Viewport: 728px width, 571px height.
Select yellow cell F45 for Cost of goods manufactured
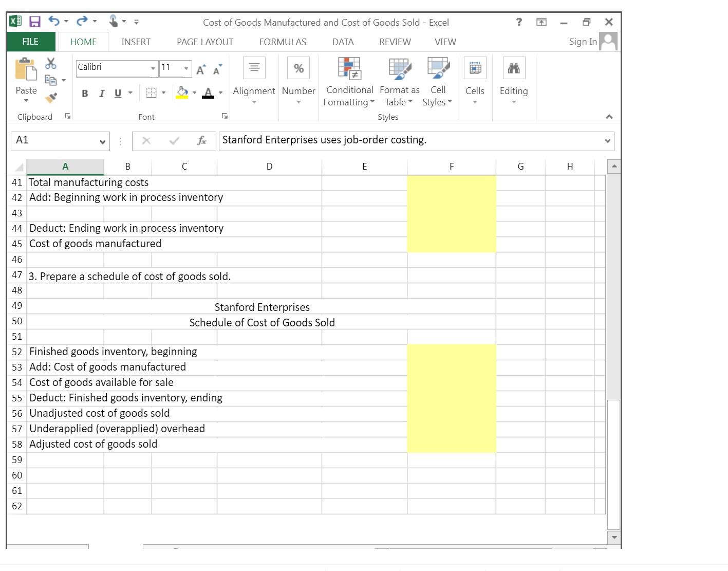tap(452, 244)
